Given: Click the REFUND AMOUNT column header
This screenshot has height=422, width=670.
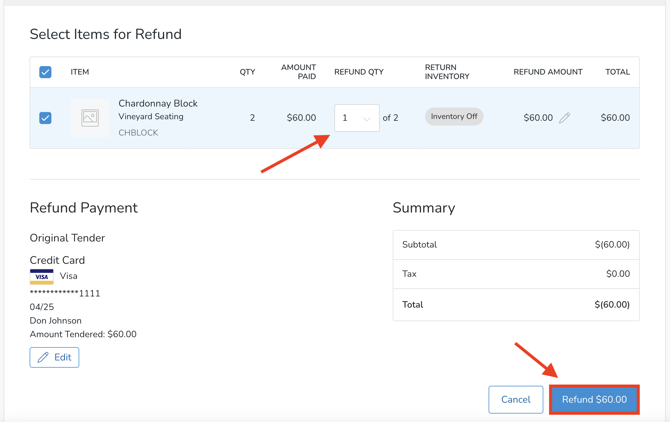Looking at the screenshot, I should tap(547, 72).
